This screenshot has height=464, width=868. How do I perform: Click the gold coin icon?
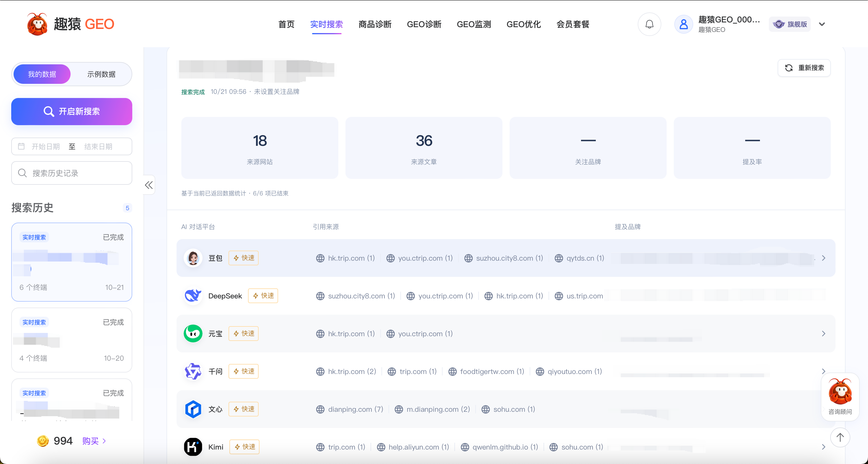(43, 441)
